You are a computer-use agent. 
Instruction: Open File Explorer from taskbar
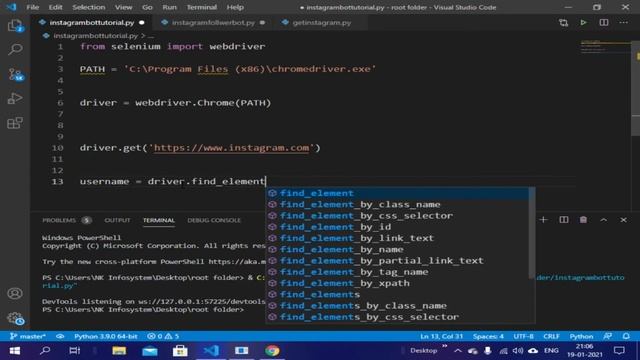119,351
